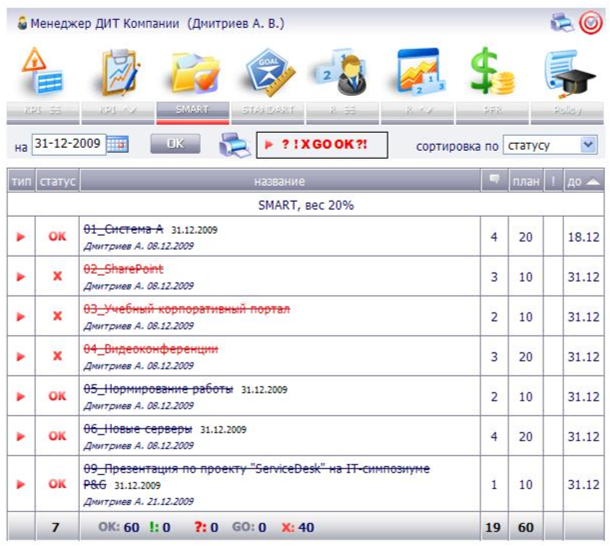Open the 02_SharePoint task link
Image resolution: width=610 pixels, height=546 pixels.
click(123, 269)
